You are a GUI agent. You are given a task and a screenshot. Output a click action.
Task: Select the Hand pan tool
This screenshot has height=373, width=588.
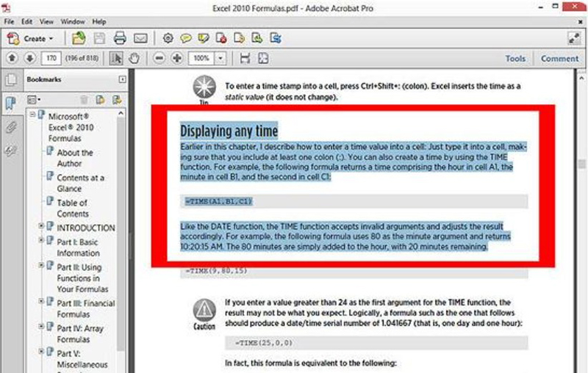[134, 58]
